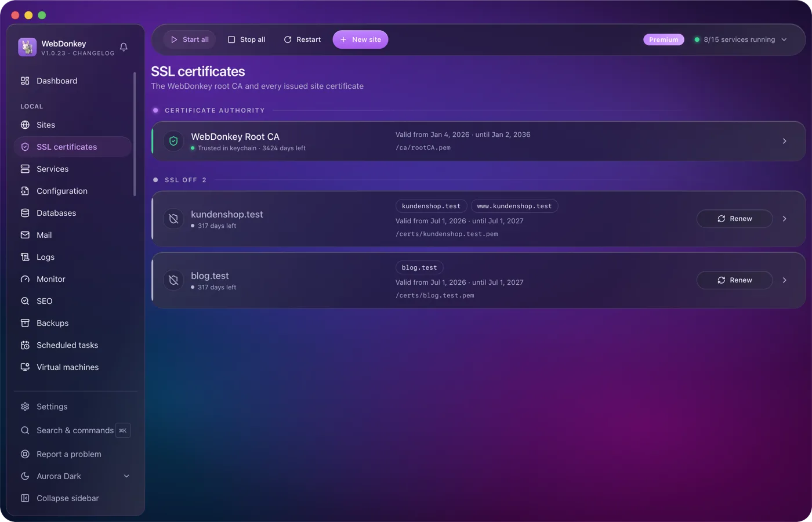This screenshot has height=522, width=812.
Task: Click the SEO magnifier icon
Action: (25, 301)
